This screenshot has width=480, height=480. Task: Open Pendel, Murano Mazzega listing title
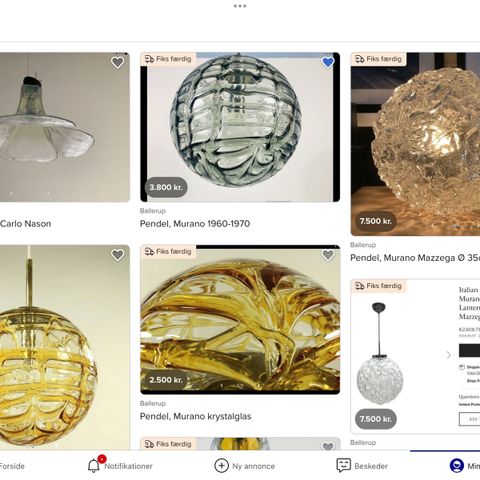pyautogui.click(x=415, y=258)
